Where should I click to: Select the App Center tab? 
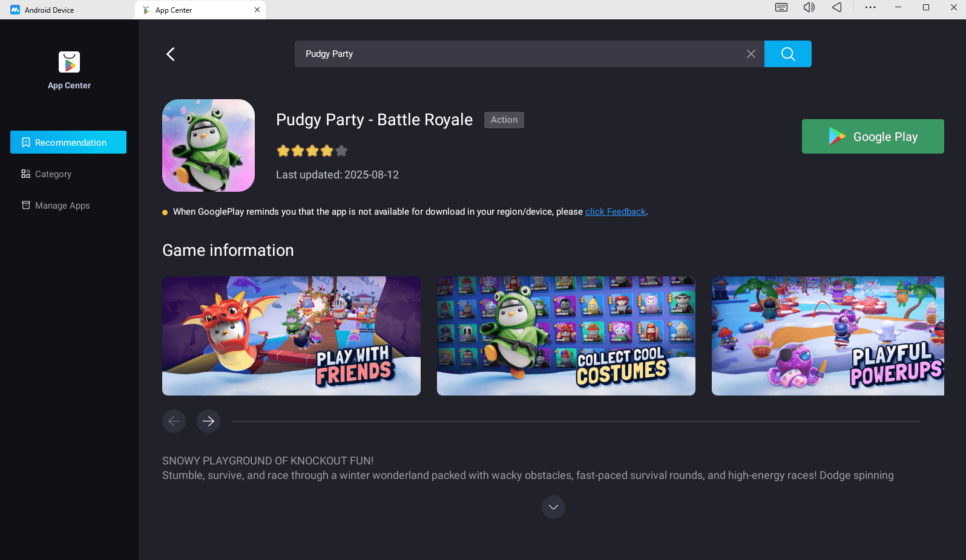[200, 10]
